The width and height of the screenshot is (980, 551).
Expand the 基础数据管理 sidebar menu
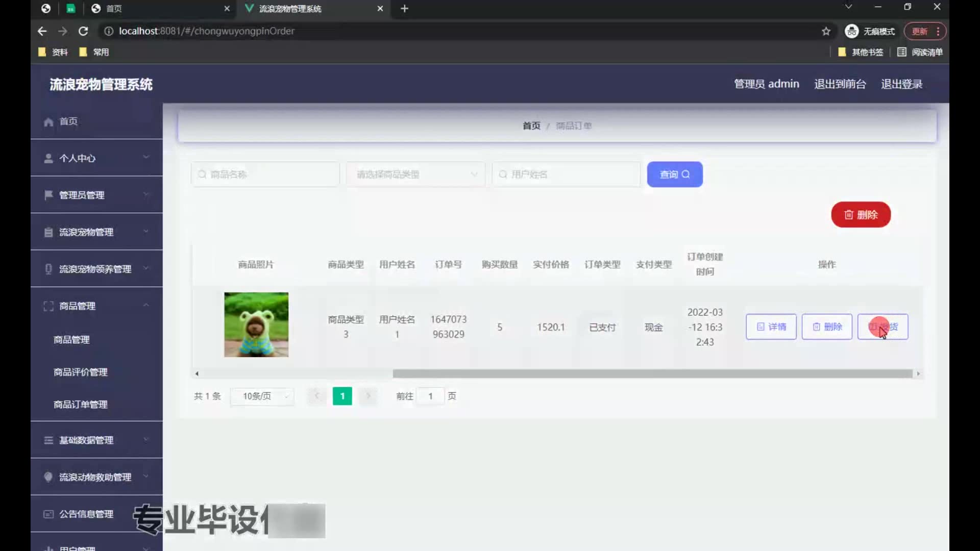96,440
